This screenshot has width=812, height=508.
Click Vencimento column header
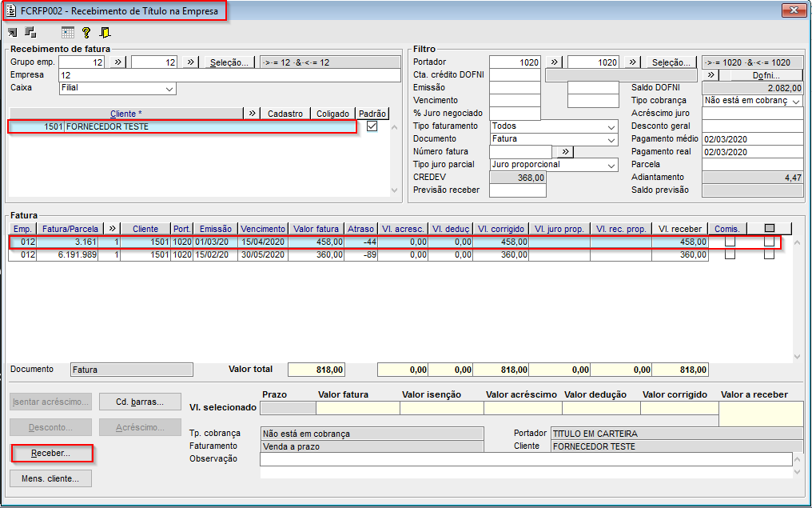263,229
